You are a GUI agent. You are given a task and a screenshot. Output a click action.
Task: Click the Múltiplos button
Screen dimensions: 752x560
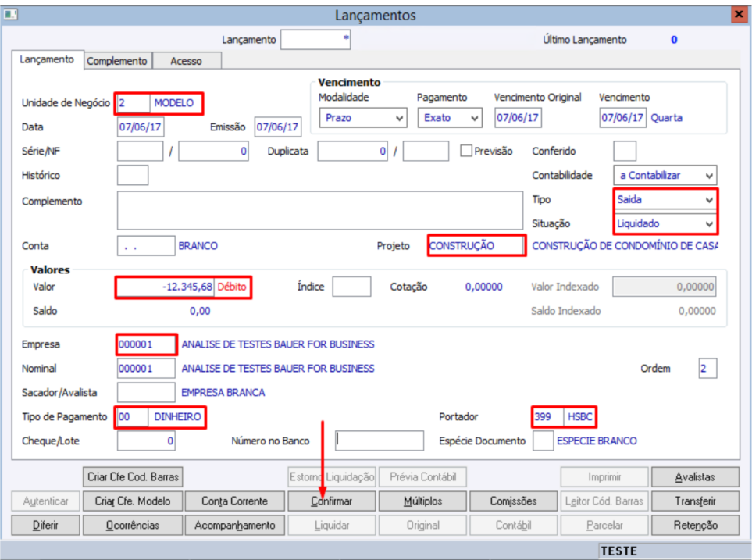click(422, 501)
